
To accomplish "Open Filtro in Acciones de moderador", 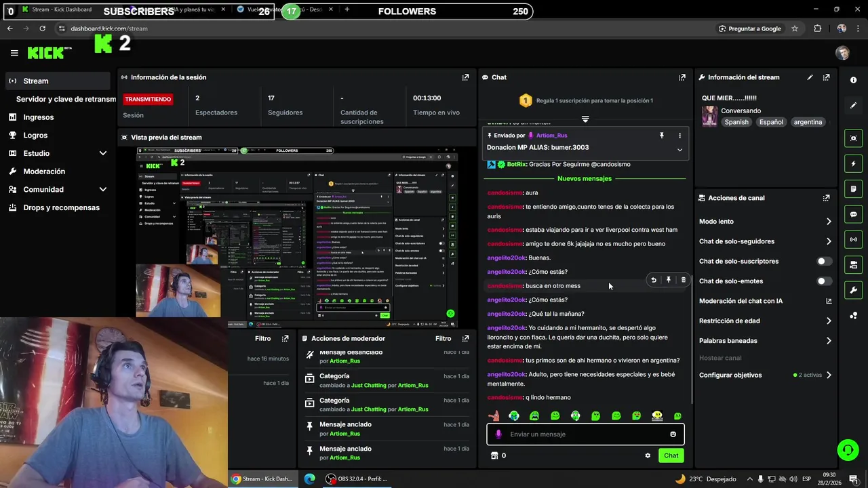I will coord(443,338).
